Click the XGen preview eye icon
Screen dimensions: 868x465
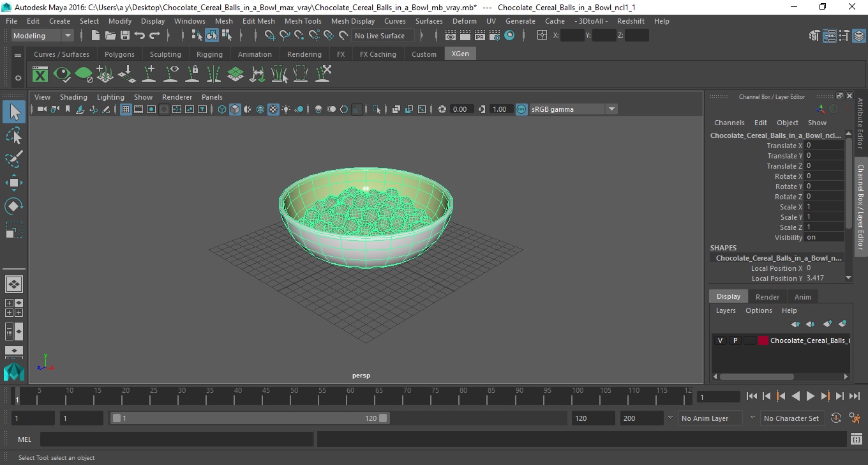pos(62,75)
